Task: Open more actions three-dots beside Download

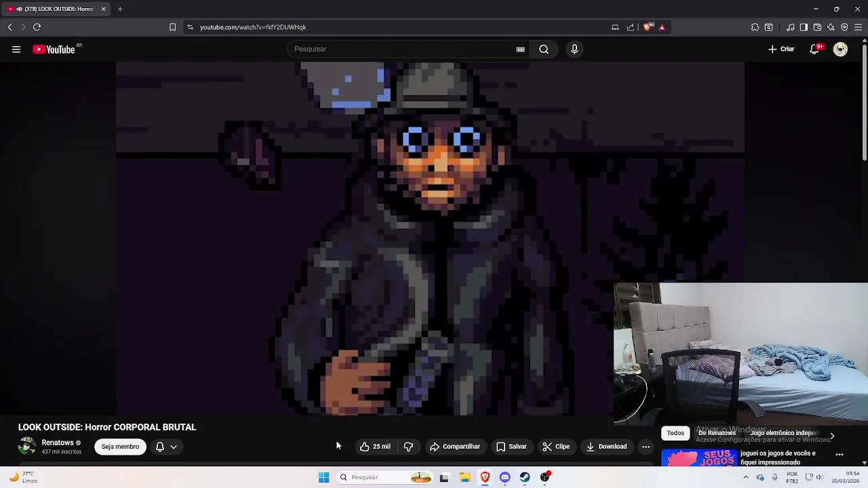Action: [x=646, y=447]
